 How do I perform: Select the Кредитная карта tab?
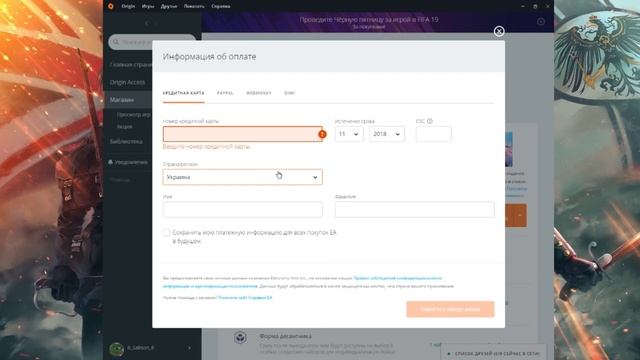tap(183, 93)
